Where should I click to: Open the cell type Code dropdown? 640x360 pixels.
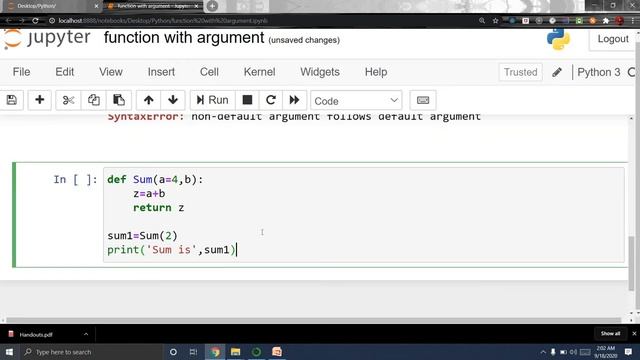[356, 101]
